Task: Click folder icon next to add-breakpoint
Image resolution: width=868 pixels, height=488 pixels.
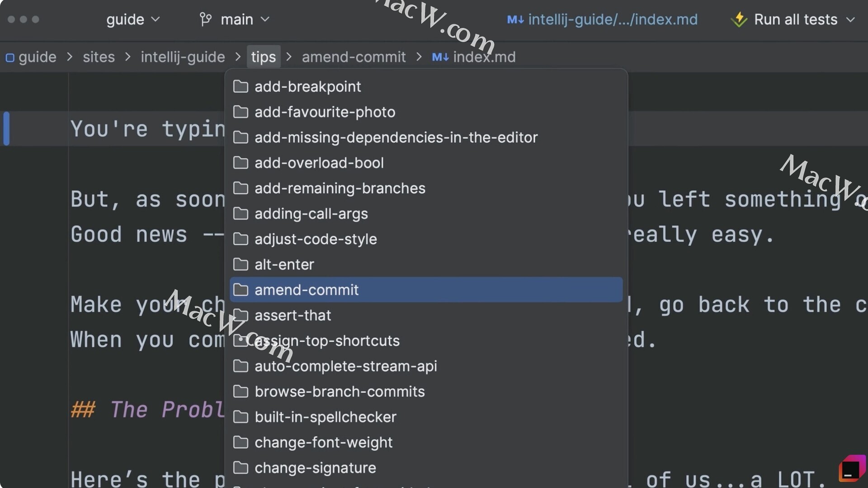Action: pyautogui.click(x=241, y=86)
